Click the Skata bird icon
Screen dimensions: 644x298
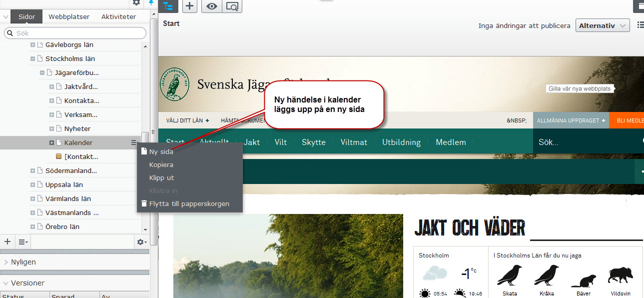[510, 276]
